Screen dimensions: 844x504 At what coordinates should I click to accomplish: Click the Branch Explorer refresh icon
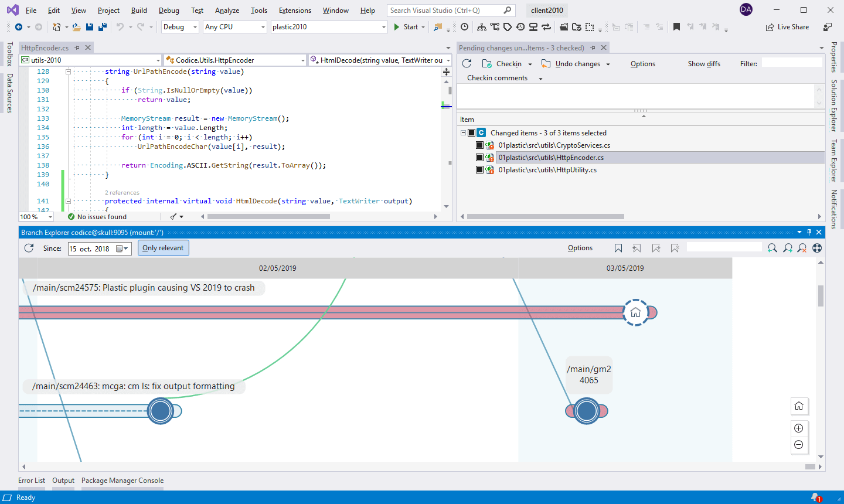click(x=29, y=248)
